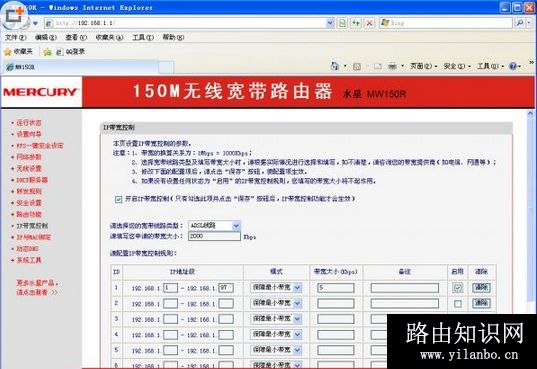Open 设置向导 in the sidebar
The height and width of the screenshot is (369, 537).
[29, 134]
